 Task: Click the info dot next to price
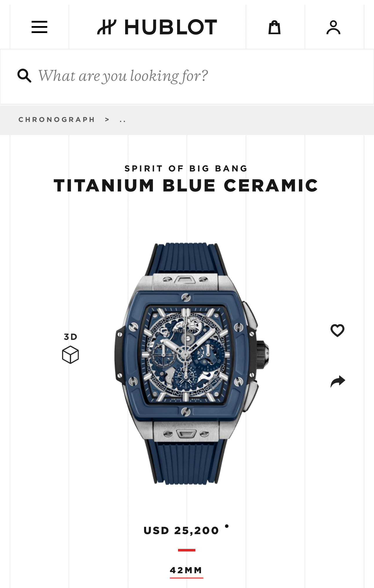click(x=227, y=526)
